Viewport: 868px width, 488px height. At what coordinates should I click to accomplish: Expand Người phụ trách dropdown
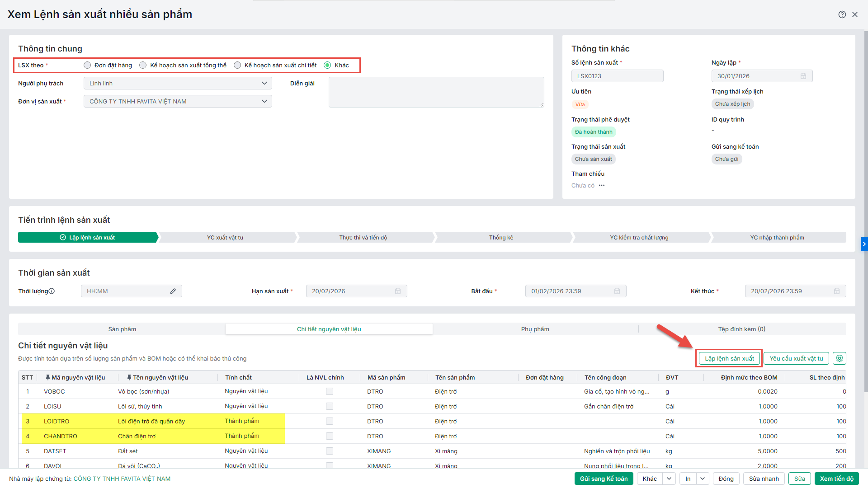(264, 83)
